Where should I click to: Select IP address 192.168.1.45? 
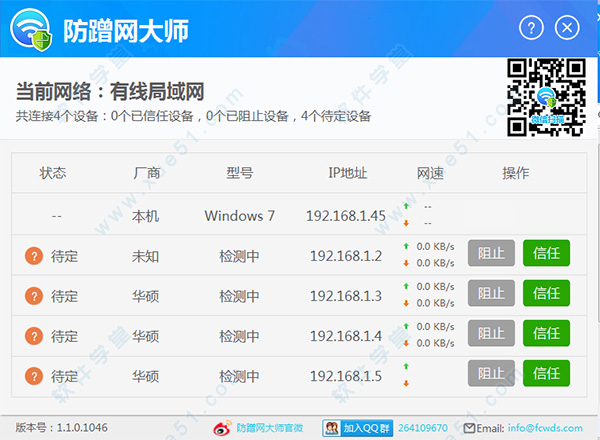click(x=346, y=216)
